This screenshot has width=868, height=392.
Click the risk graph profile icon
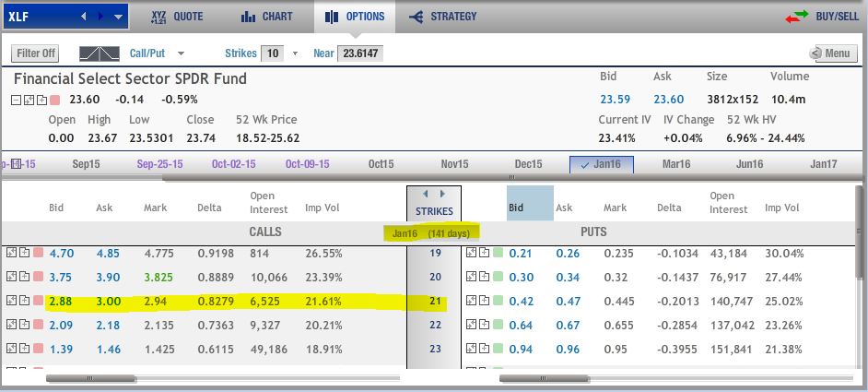(100, 53)
